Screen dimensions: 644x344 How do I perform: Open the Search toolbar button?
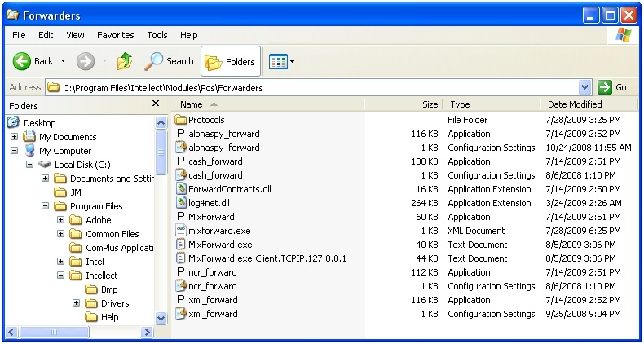[x=170, y=61]
